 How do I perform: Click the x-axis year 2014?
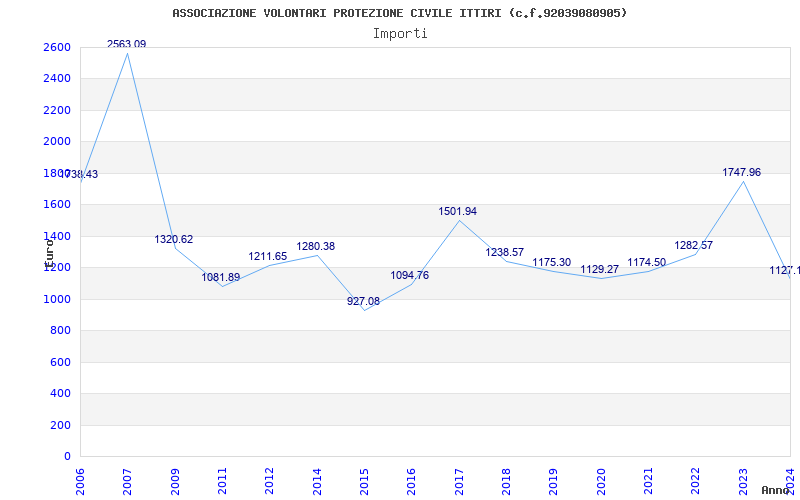(317, 482)
